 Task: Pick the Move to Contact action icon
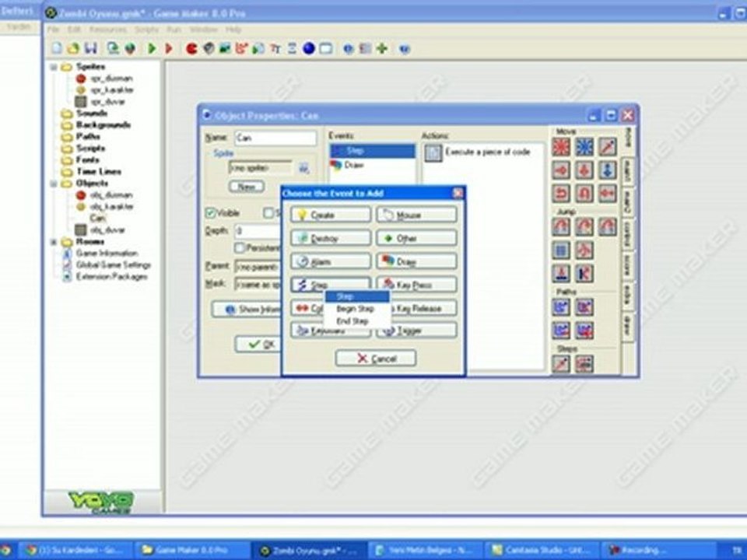click(561, 273)
